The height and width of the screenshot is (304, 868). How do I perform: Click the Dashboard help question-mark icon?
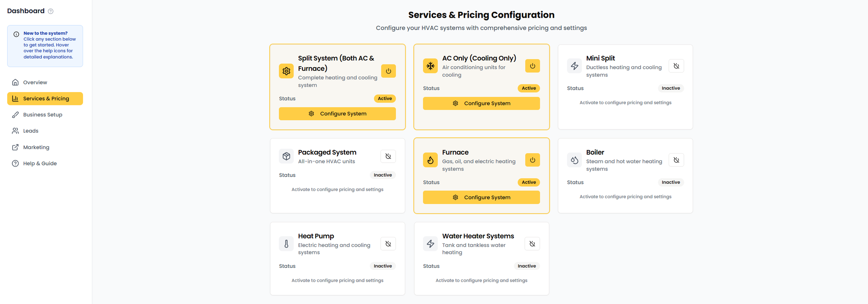pos(51,11)
